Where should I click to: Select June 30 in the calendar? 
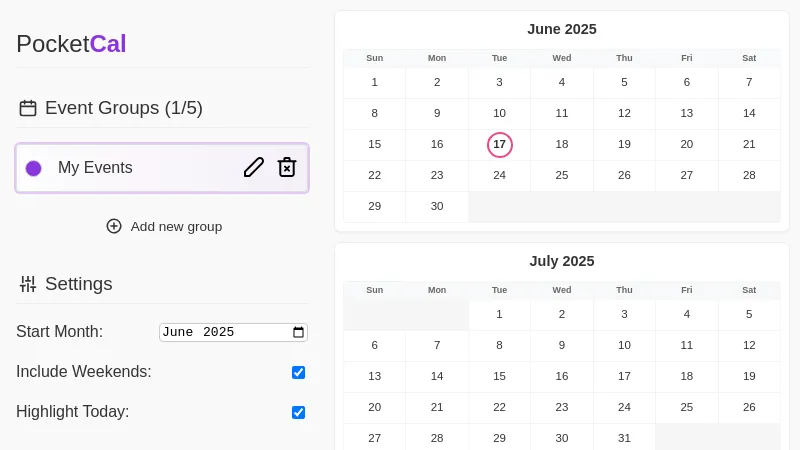437,206
